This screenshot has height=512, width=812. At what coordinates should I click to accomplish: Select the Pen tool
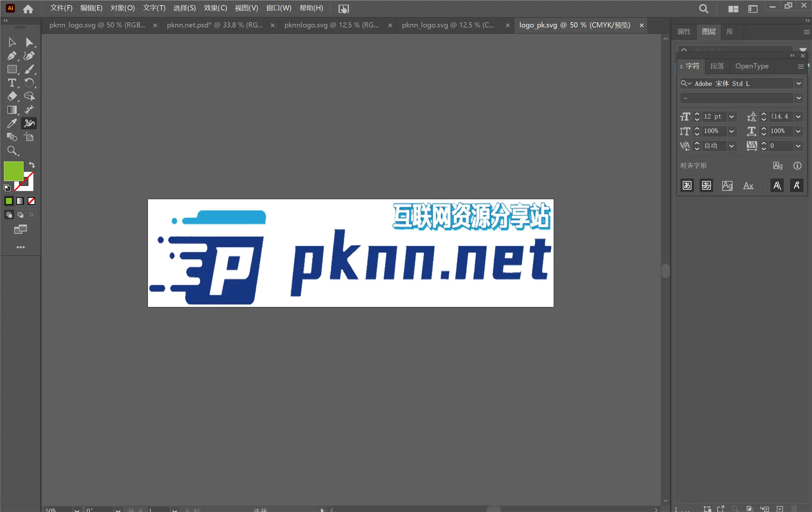12,56
